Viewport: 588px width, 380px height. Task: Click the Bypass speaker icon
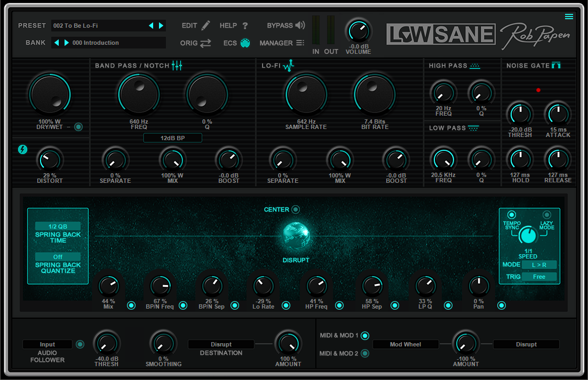pyautogui.click(x=299, y=25)
